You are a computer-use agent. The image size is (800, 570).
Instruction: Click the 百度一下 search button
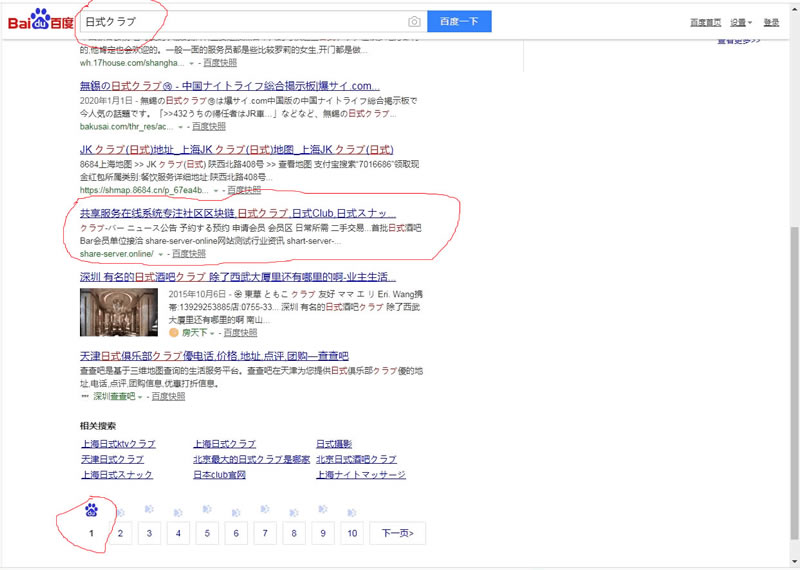(x=459, y=21)
